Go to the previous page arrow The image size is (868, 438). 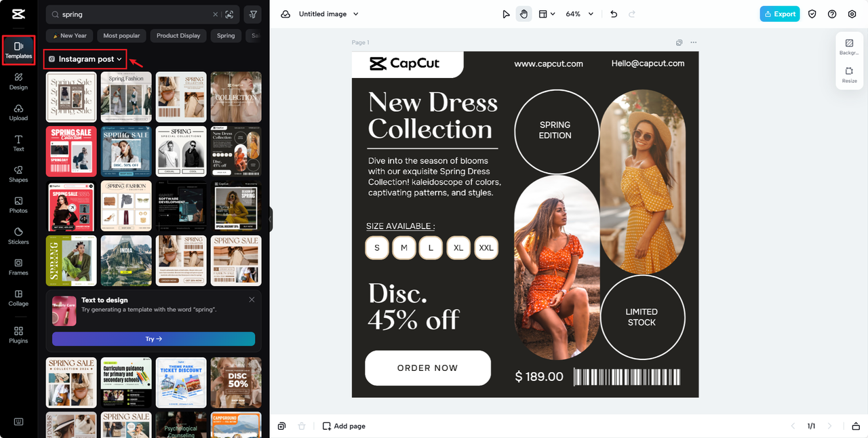(x=793, y=426)
